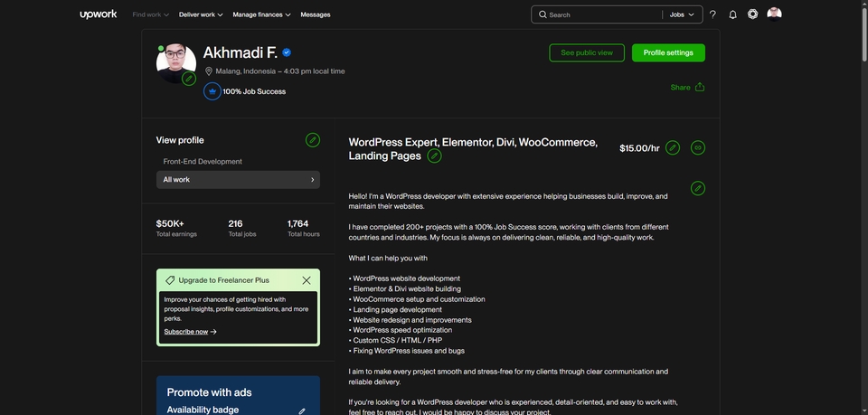
Task: Edit the Availability badge setting
Action: click(302, 410)
